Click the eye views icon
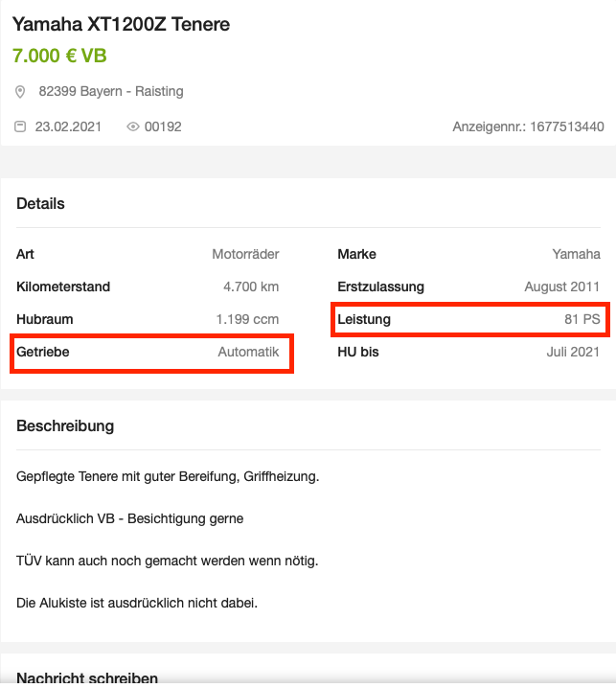Screen dimensions: 616x688 coord(133,126)
